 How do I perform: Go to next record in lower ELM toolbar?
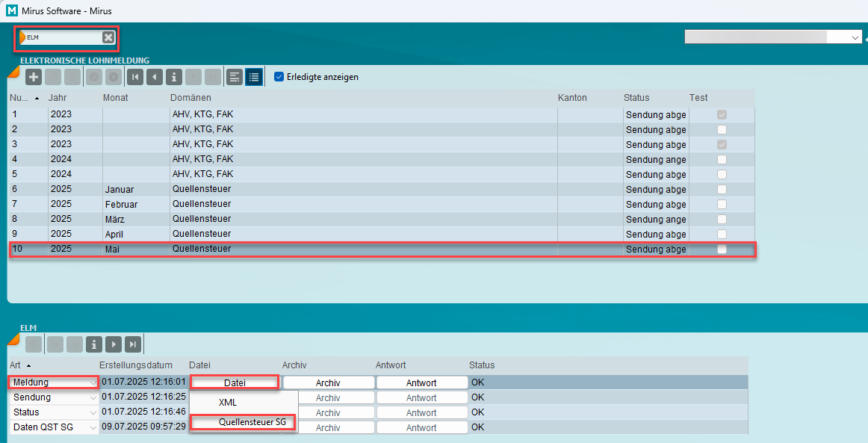[x=114, y=344]
